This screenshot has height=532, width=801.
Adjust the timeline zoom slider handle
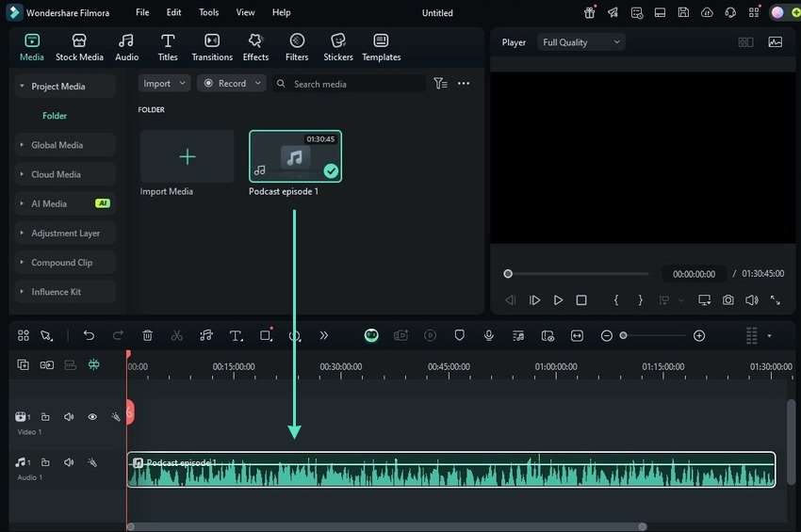point(623,335)
